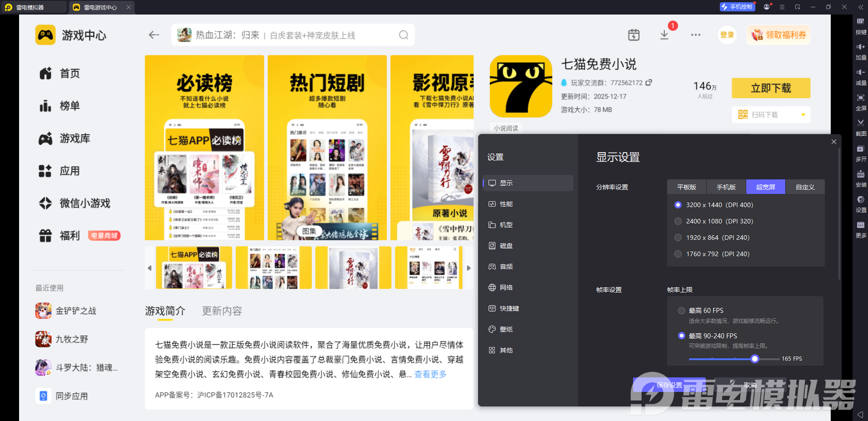Click the search magnifier icon
The width and height of the screenshot is (868, 421).
pos(404,35)
